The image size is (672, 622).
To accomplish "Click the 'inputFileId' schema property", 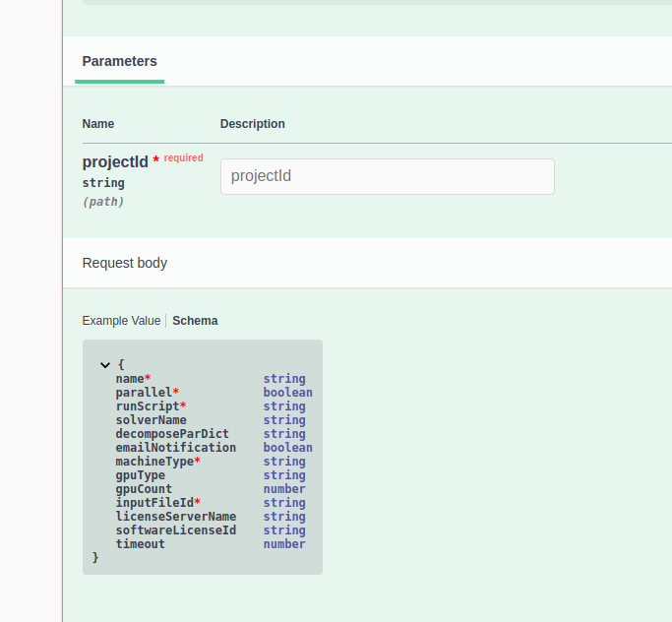I will point(154,503).
